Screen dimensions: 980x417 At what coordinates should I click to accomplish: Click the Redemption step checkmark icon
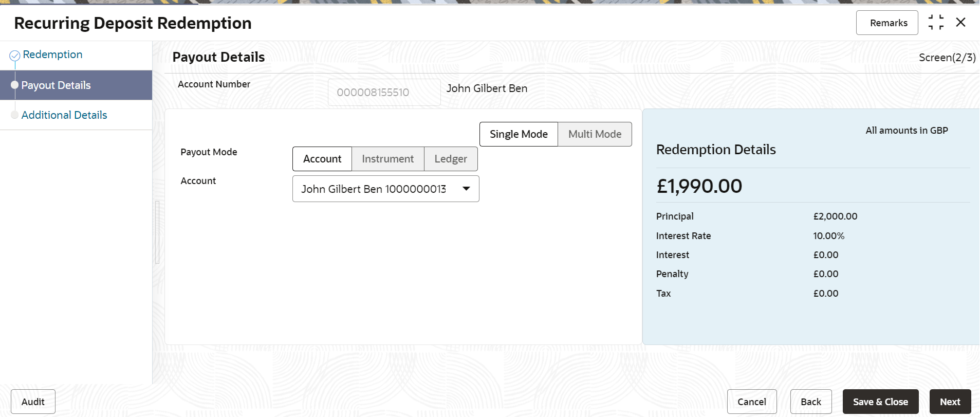[x=15, y=56]
